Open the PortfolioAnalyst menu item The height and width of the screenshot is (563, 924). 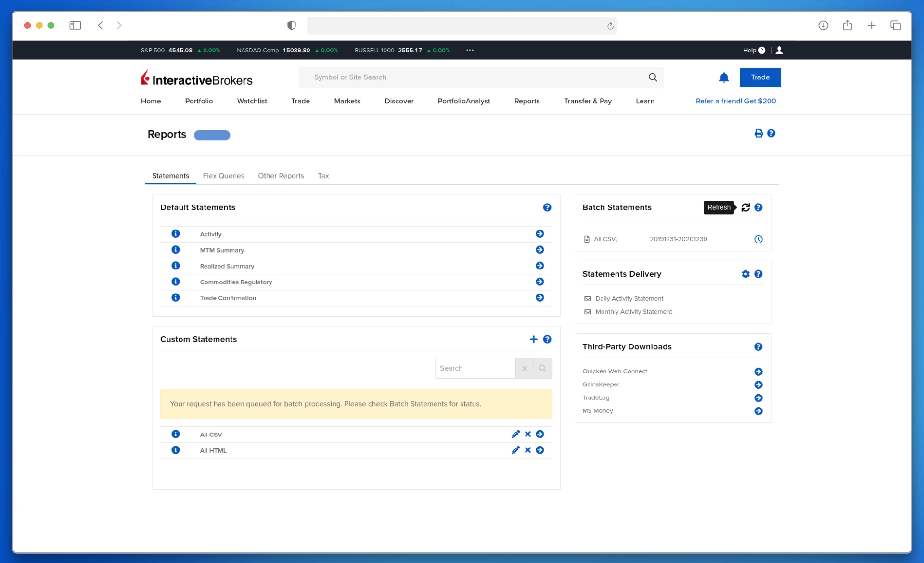point(463,101)
